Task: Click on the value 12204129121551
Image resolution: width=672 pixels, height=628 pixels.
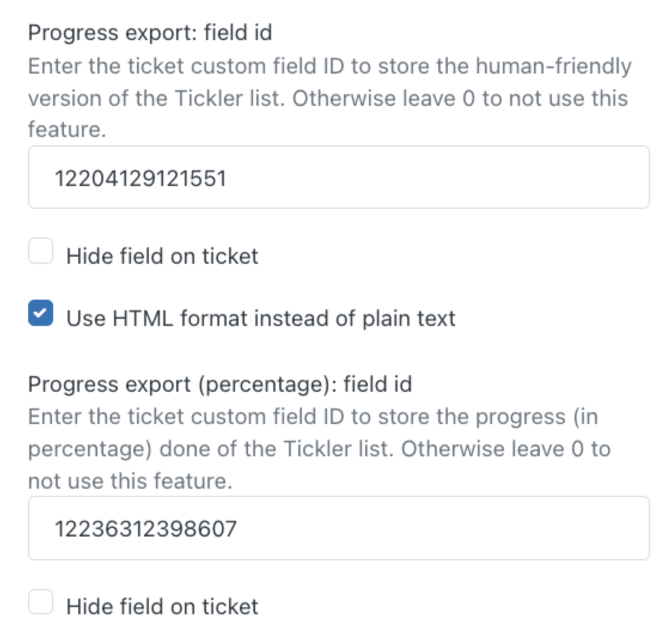Action: [x=140, y=178]
